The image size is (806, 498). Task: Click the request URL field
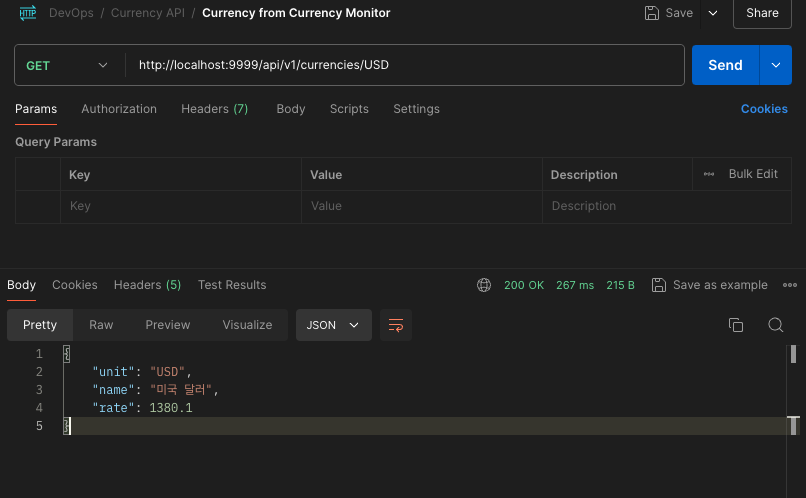pyautogui.click(x=405, y=65)
